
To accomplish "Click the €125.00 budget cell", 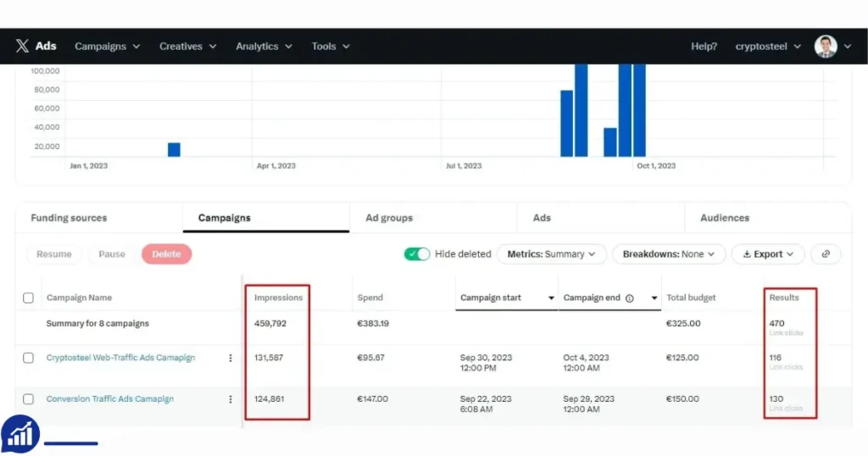I will [x=682, y=358].
